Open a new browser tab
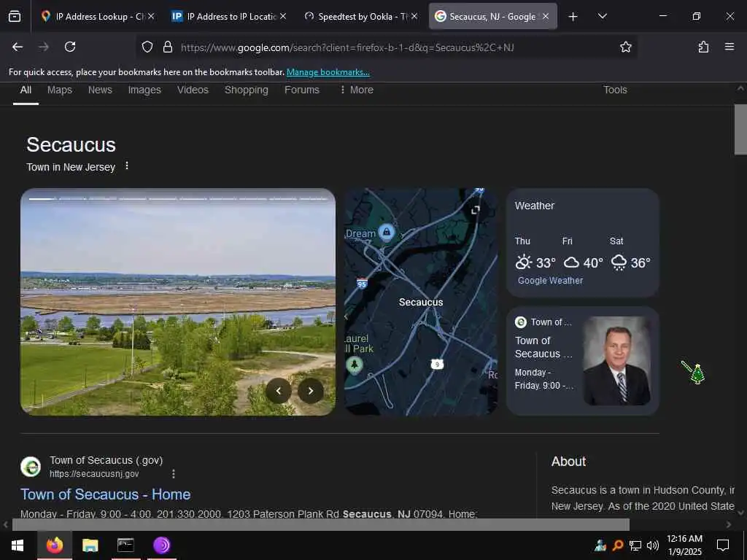747x560 pixels. [x=573, y=17]
